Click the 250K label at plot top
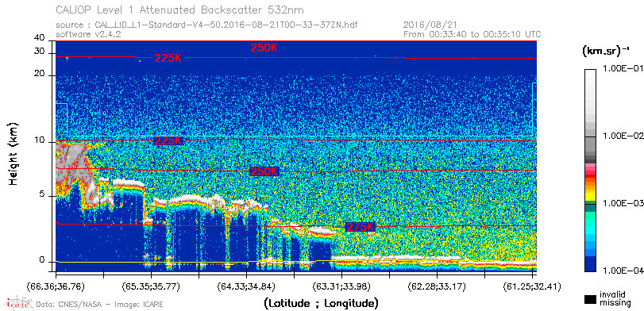Viewport: 644px width, 311px height. point(264,48)
